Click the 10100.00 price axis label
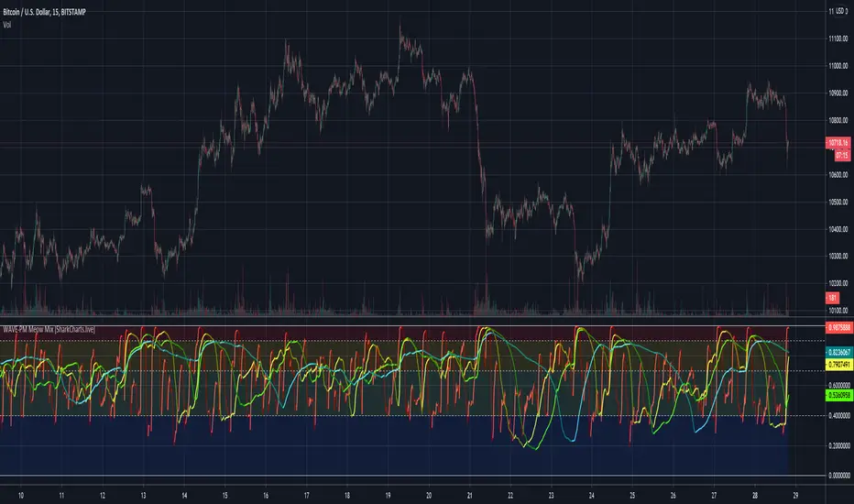The image size is (854, 504). click(x=838, y=311)
